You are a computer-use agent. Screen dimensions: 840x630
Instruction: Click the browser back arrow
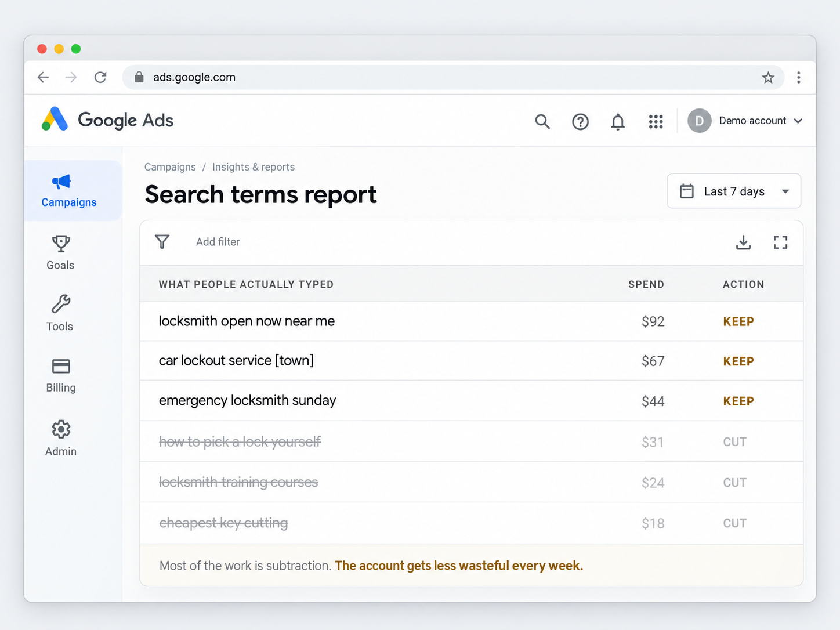click(43, 77)
